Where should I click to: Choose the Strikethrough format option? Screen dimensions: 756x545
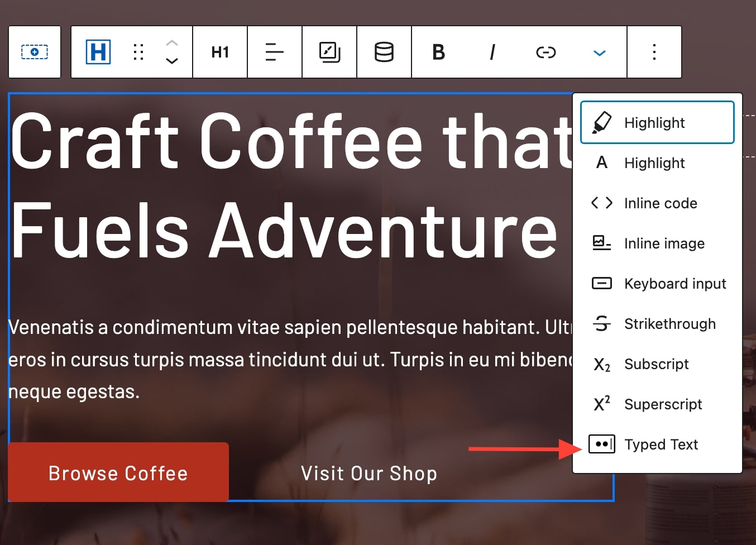click(657, 324)
